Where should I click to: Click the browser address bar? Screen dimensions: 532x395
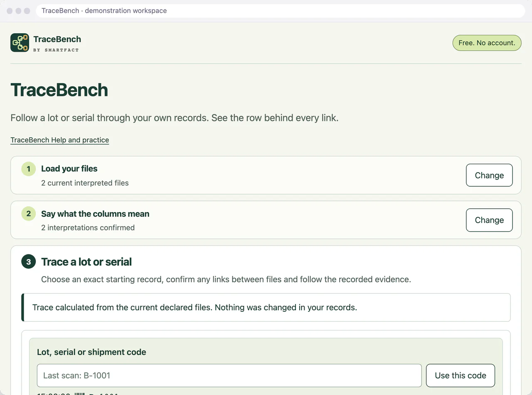click(281, 11)
